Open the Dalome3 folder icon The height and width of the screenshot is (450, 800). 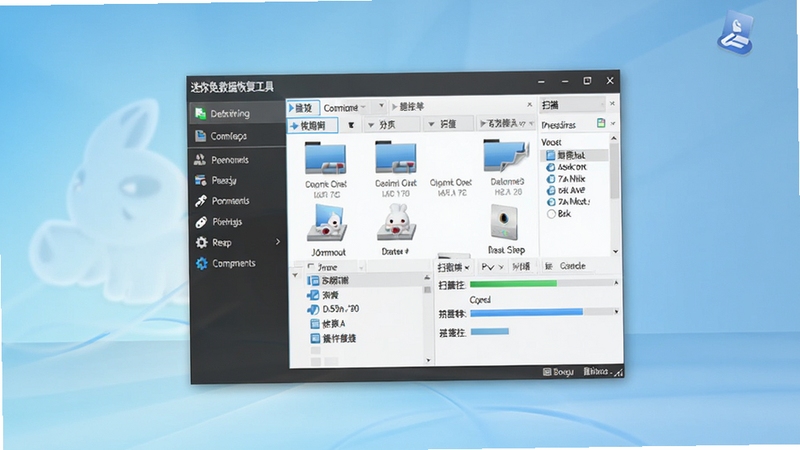click(506, 157)
